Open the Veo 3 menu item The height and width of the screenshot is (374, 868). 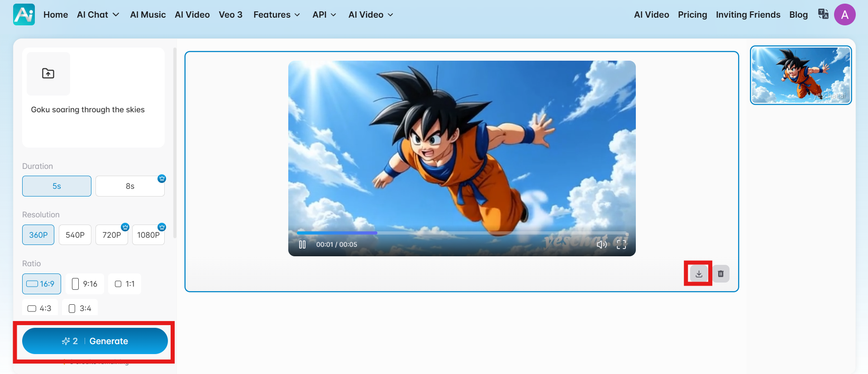230,14
